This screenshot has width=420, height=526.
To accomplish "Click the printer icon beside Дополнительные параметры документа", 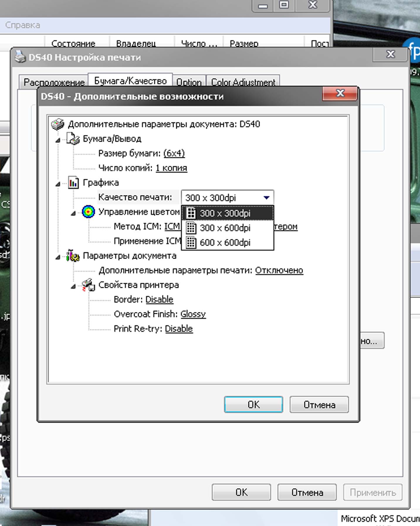I will (x=57, y=124).
